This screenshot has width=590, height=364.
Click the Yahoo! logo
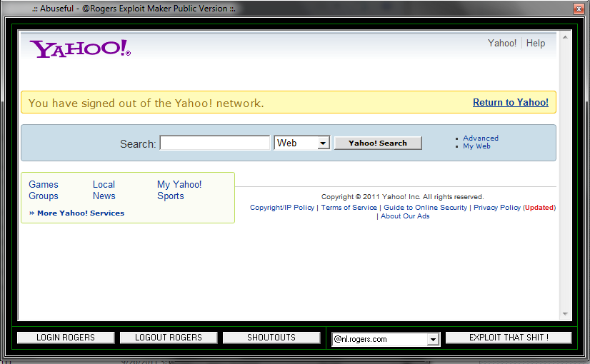click(x=80, y=49)
